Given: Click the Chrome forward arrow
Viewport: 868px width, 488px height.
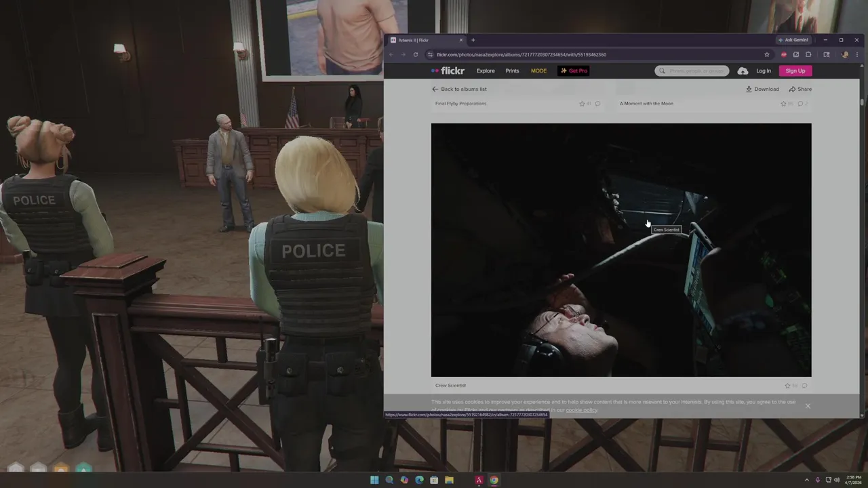Looking at the screenshot, I should coord(403,54).
